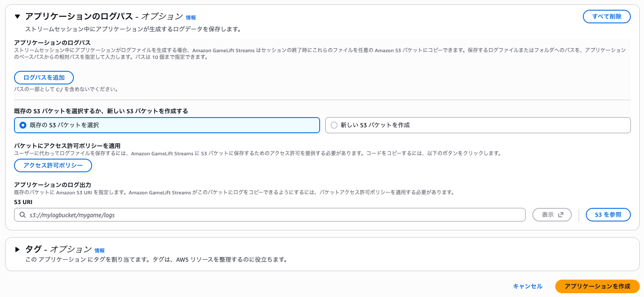Viewport: 644px width, 297px height.
Task: Open the S3 を参照 browser
Action: 608,215
